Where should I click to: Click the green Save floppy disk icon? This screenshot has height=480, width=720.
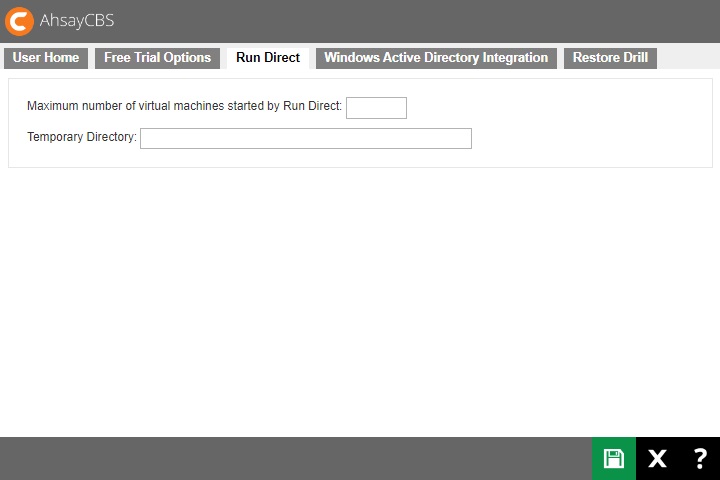[613, 459]
